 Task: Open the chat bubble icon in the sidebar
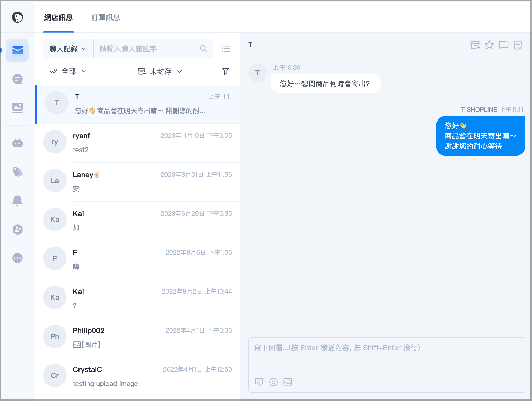click(17, 79)
